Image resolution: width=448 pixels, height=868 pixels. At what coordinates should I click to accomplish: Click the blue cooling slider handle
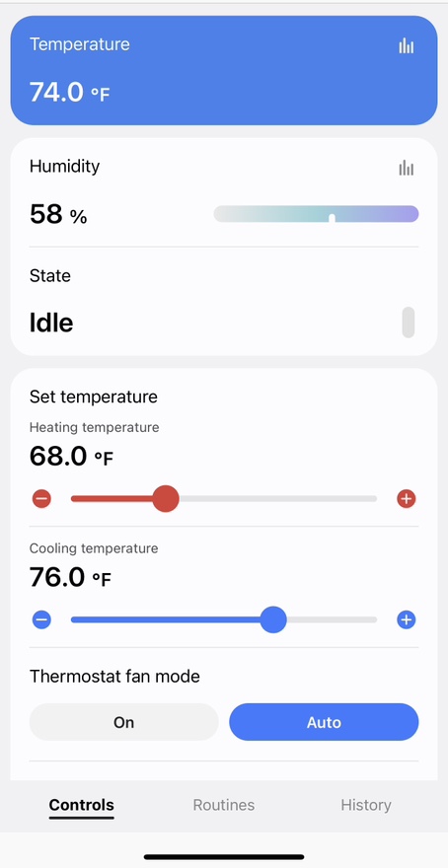click(273, 619)
